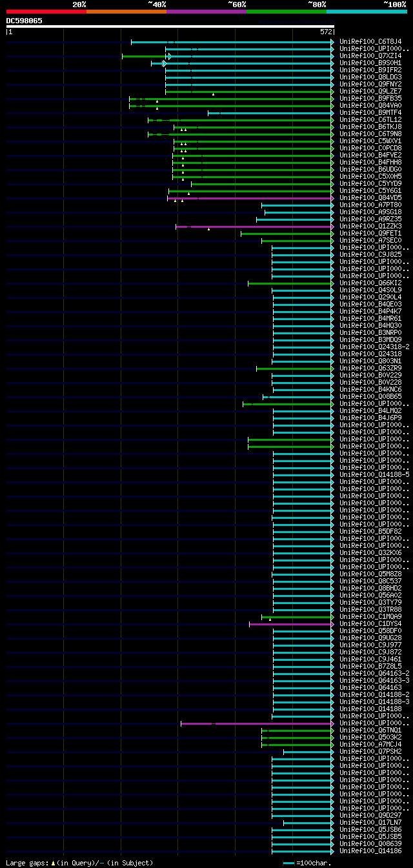Select the UniRef100_Q9LZE7 label
413x868 pixels.
tap(370, 91)
